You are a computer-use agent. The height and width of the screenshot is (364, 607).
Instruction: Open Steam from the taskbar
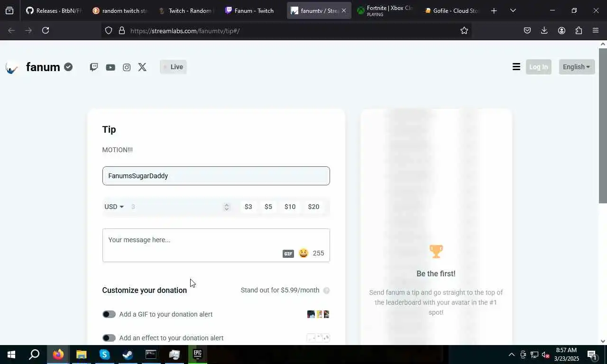(x=128, y=355)
